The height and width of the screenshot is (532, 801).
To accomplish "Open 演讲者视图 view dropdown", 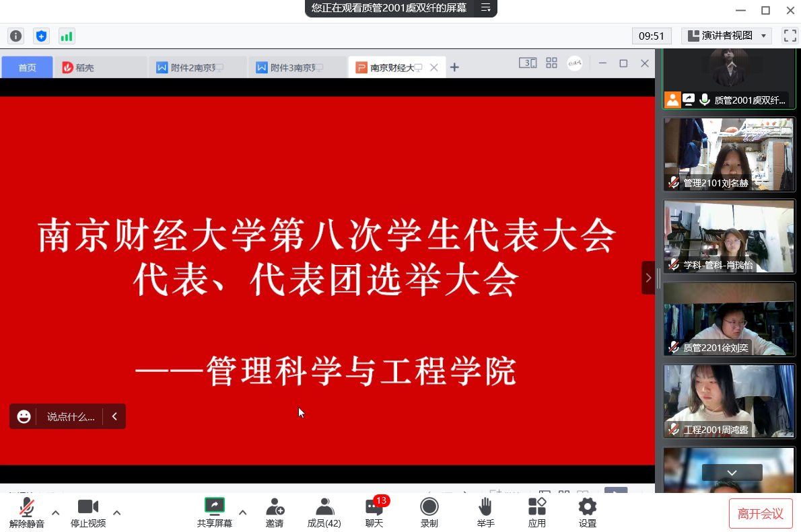I will 726,36.
